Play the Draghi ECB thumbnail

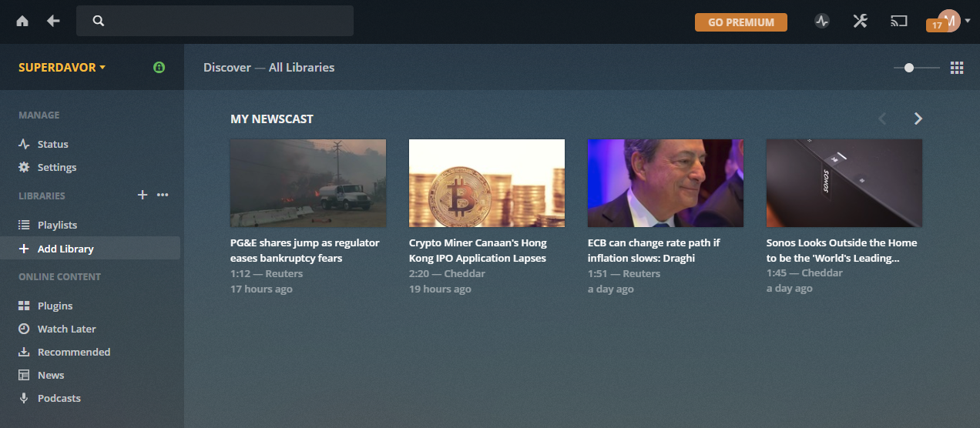click(x=666, y=183)
